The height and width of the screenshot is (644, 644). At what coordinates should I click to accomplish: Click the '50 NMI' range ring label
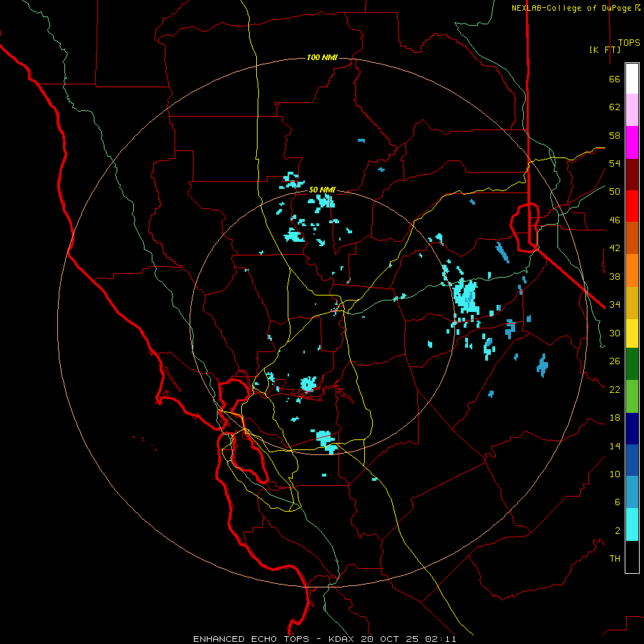click(x=322, y=190)
